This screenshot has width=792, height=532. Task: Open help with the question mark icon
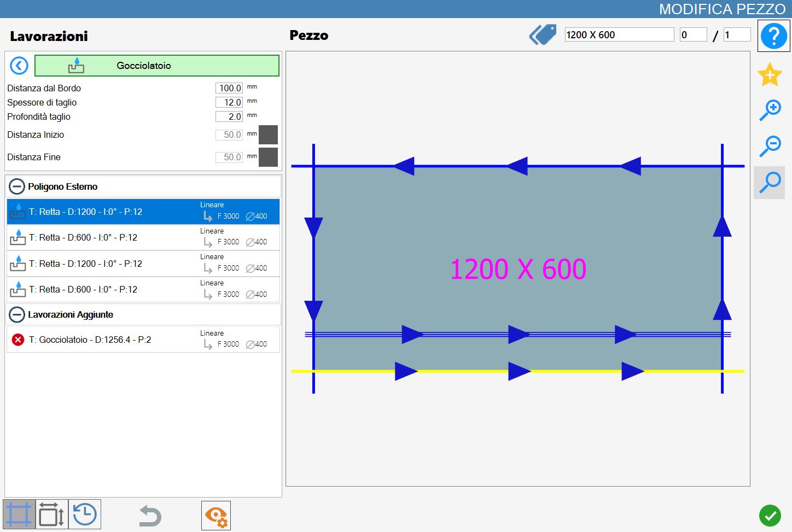[x=773, y=36]
